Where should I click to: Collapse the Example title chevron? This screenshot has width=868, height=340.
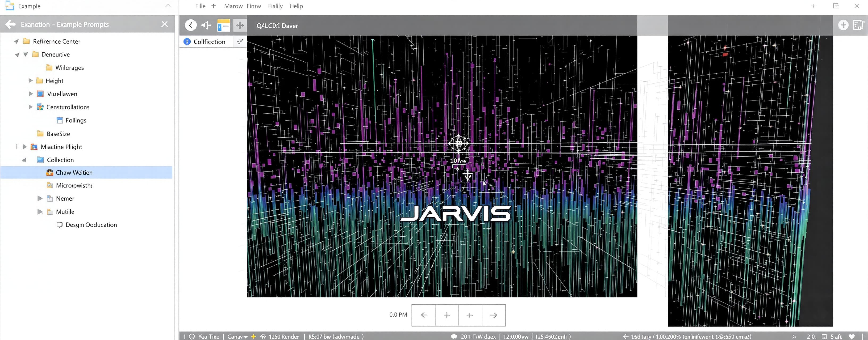point(168,6)
